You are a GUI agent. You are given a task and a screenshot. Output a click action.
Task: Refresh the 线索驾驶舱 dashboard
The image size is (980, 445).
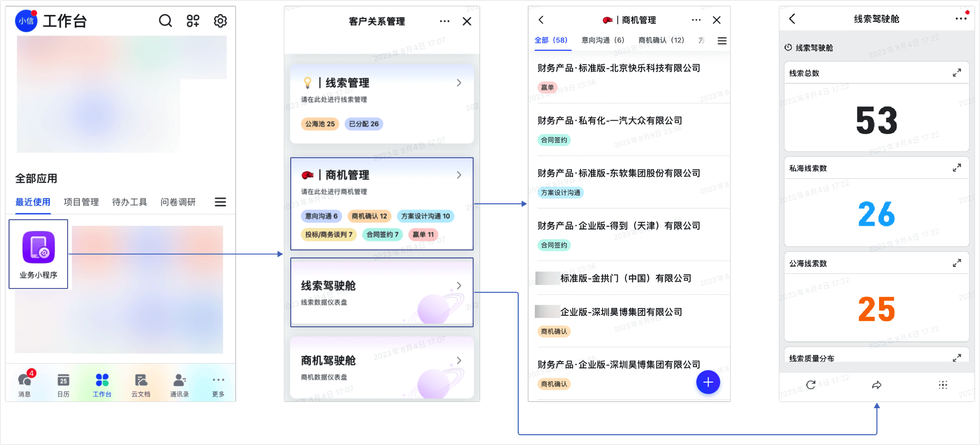(811, 385)
